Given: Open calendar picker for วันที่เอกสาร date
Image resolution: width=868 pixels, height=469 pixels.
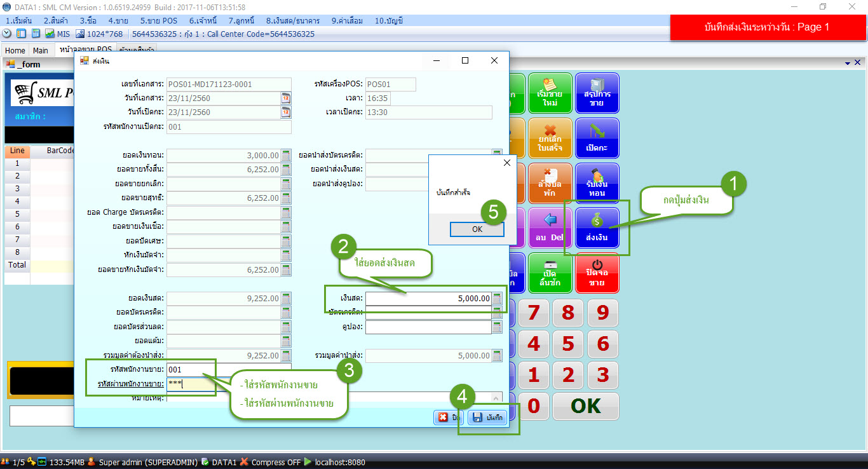Looking at the screenshot, I should point(286,98).
